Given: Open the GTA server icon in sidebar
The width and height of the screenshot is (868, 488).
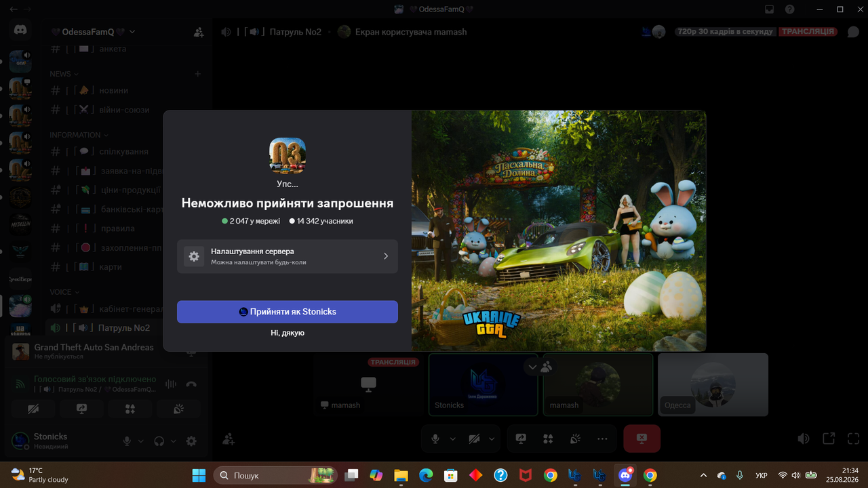Looking at the screenshot, I should (20, 61).
